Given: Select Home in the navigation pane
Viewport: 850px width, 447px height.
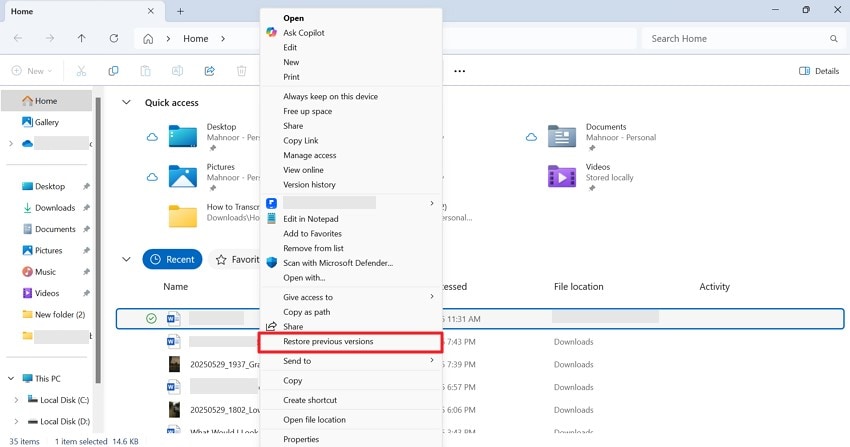Looking at the screenshot, I should tap(47, 101).
